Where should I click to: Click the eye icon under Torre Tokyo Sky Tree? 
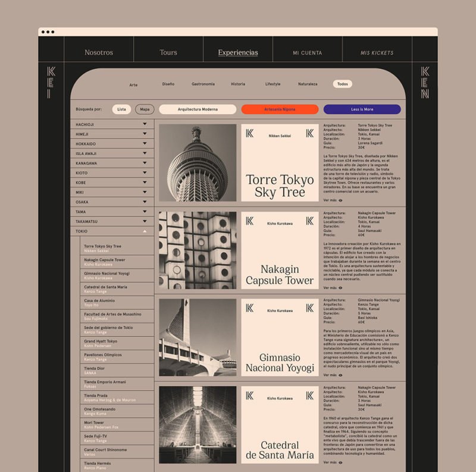click(x=340, y=200)
